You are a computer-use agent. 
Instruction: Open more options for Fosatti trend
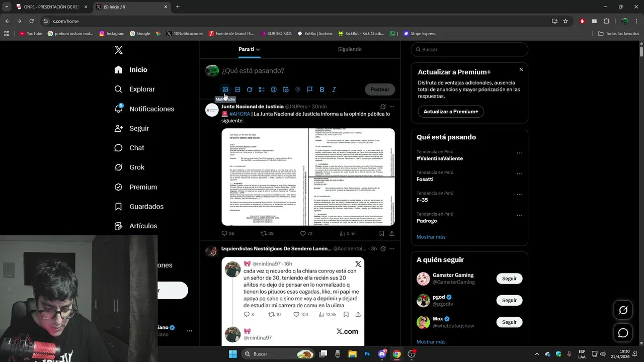click(519, 173)
